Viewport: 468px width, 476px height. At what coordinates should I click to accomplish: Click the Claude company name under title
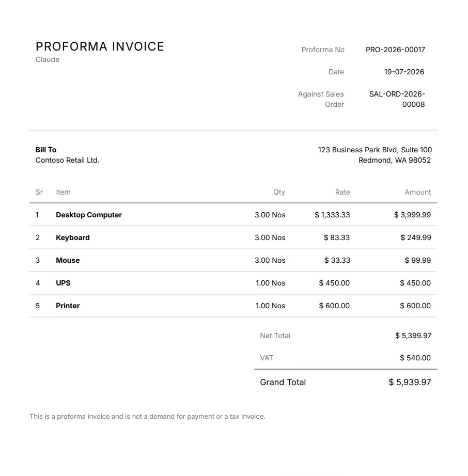tap(48, 59)
